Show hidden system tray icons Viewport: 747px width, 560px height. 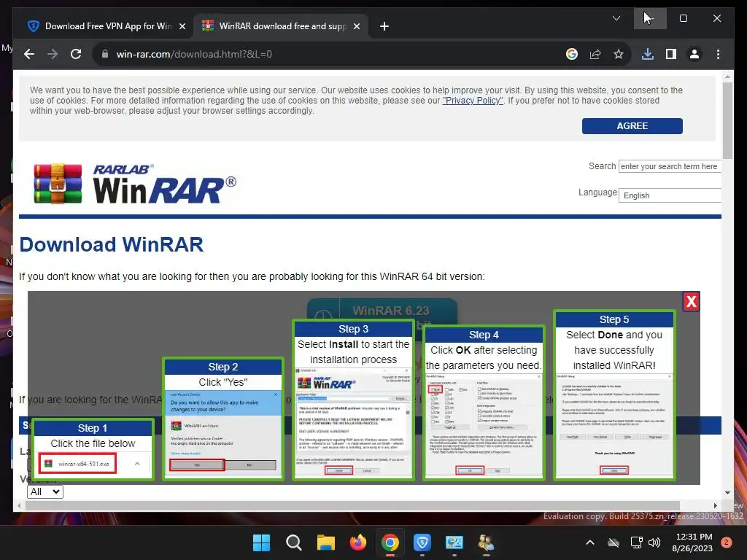pos(589,542)
